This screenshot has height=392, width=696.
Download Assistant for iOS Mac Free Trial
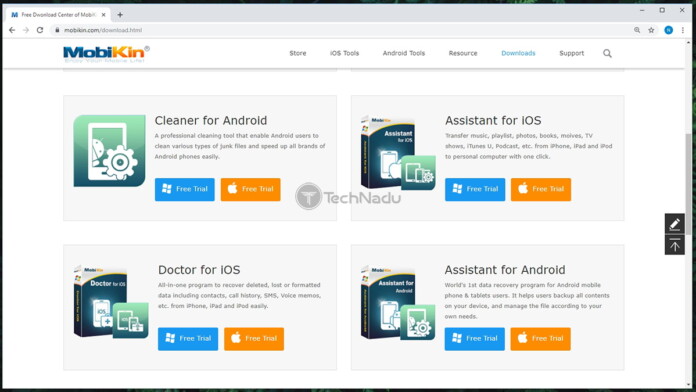[541, 190]
